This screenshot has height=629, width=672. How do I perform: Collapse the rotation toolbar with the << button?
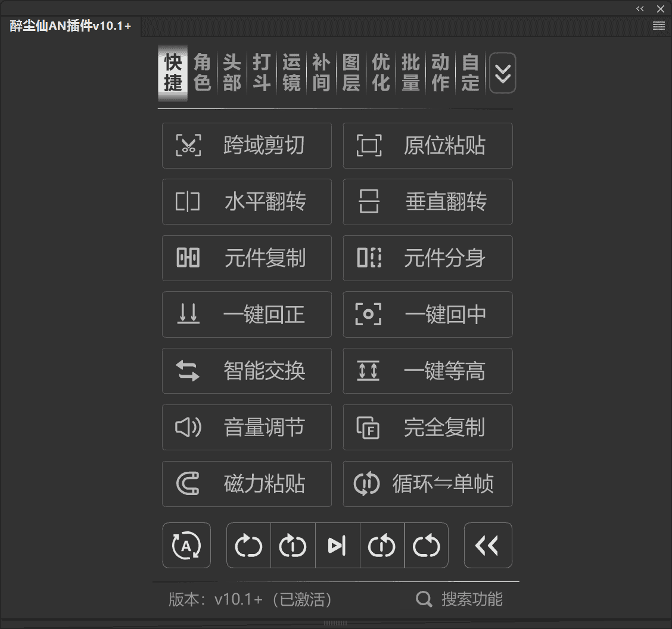(x=488, y=545)
